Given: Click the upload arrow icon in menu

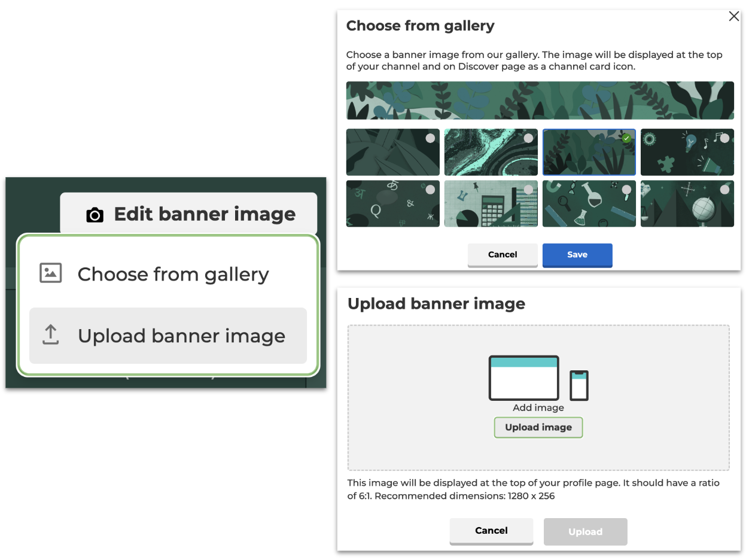Looking at the screenshot, I should click(x=51, y=335).
